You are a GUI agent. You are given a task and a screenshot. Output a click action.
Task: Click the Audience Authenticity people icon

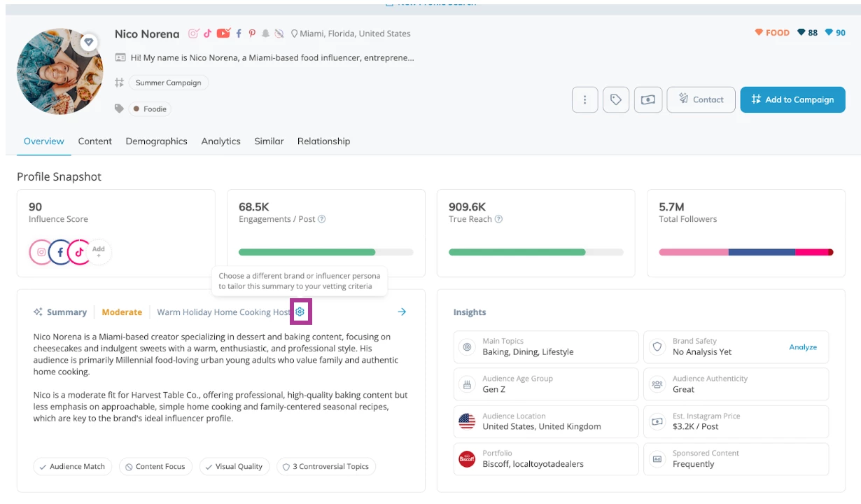[657, 384]
